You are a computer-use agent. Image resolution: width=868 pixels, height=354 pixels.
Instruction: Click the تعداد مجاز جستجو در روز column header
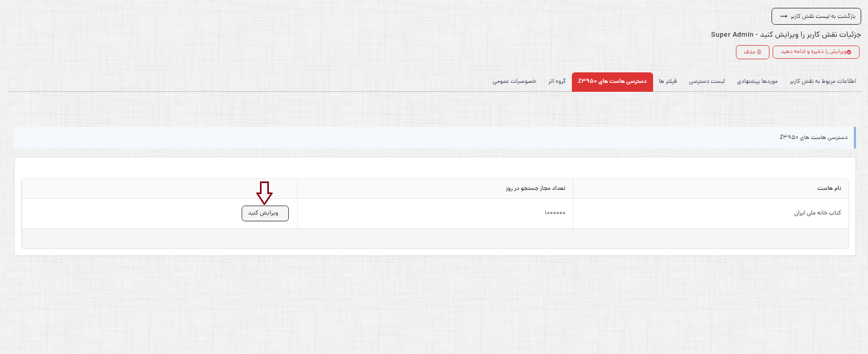point(535,188)
